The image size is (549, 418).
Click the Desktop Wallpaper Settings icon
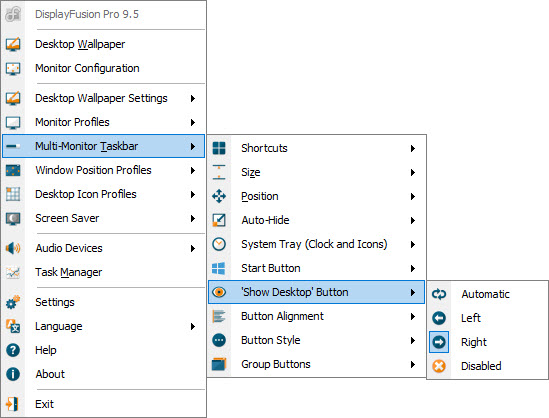click(x=13, y=98)
